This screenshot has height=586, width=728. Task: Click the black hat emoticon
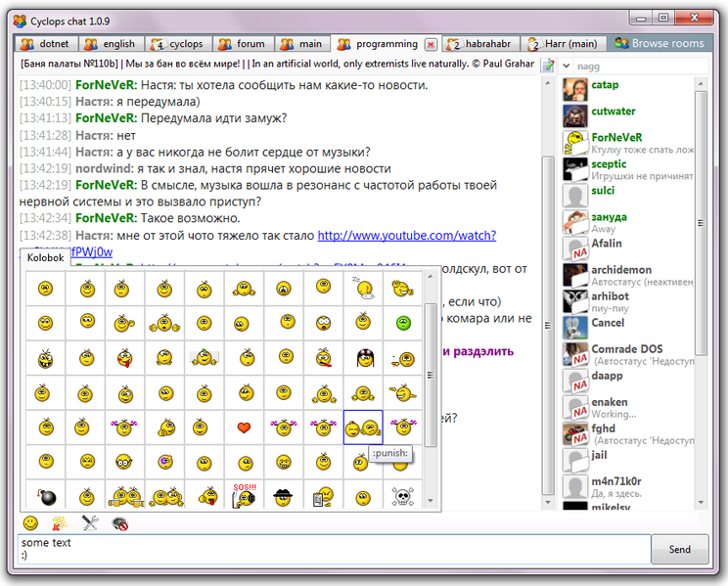coord(283,497)
